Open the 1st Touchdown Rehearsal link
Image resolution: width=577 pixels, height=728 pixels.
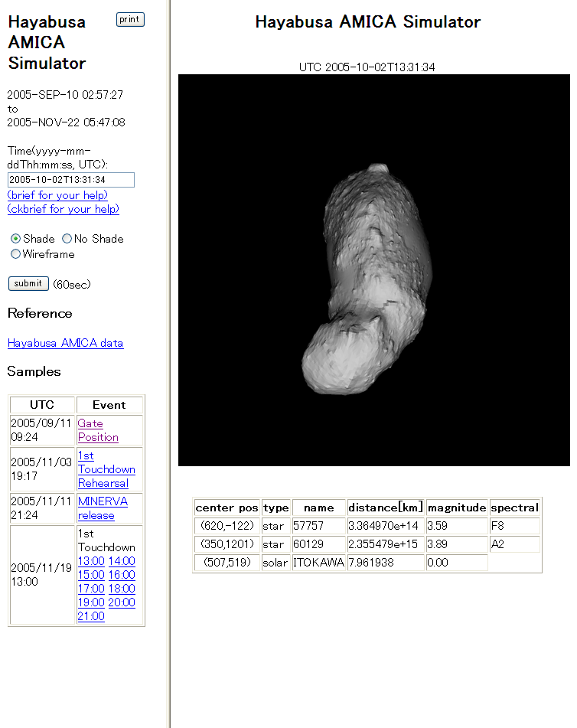[x=106, y=469]
